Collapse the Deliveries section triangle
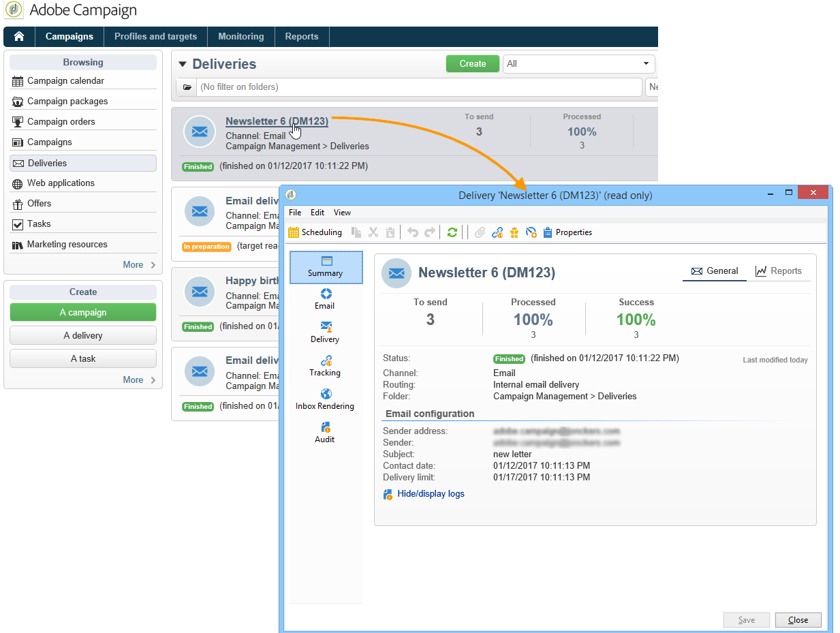The height and width of the screenshot is (633, 840). coord(182,64)
